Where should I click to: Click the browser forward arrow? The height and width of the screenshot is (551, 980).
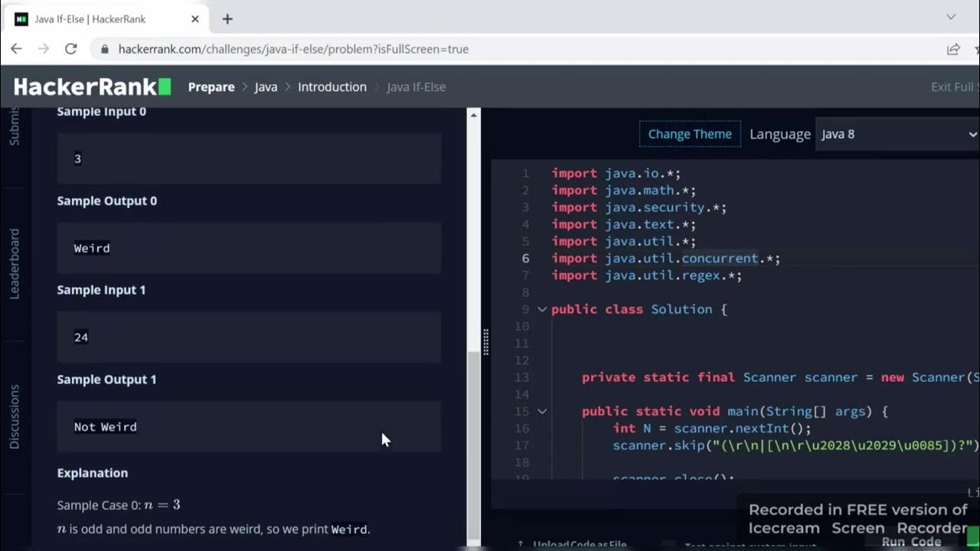coord(44,49)
